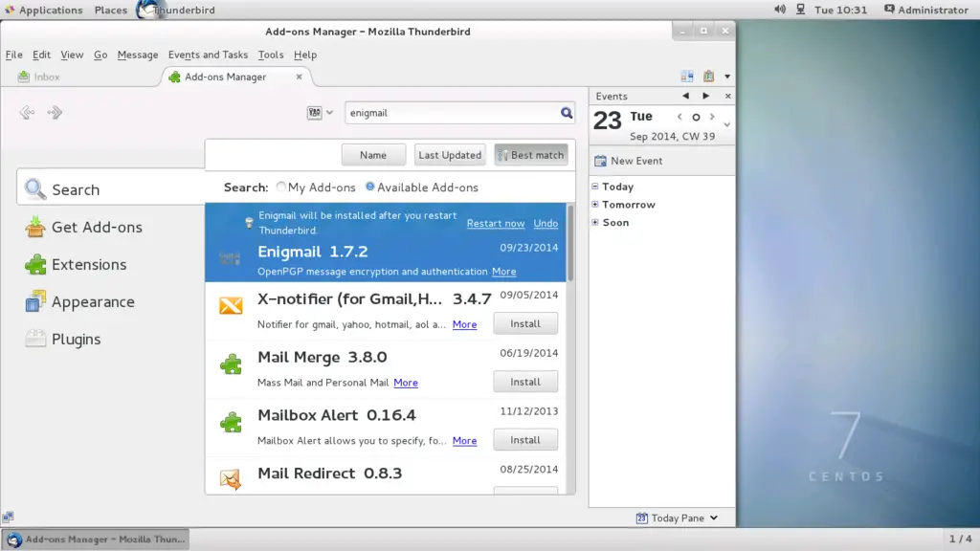Expand the Tomorrow events group
980x551 pixels.
(595, 205)
